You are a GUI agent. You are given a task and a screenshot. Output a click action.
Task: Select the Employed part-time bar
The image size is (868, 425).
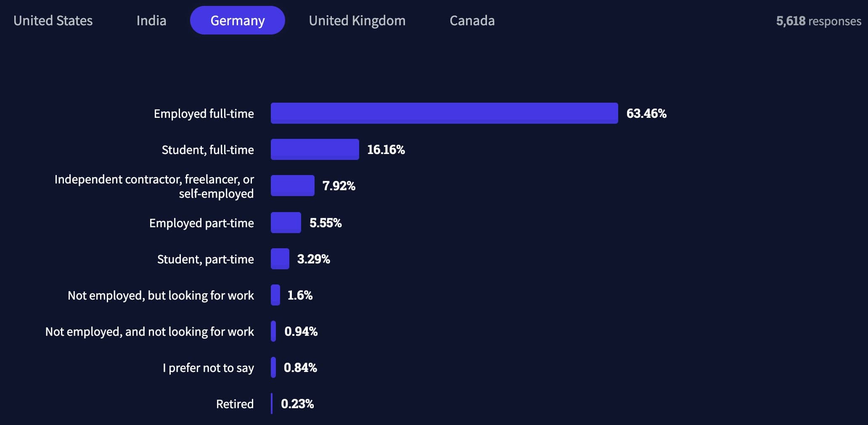point(286,223)
